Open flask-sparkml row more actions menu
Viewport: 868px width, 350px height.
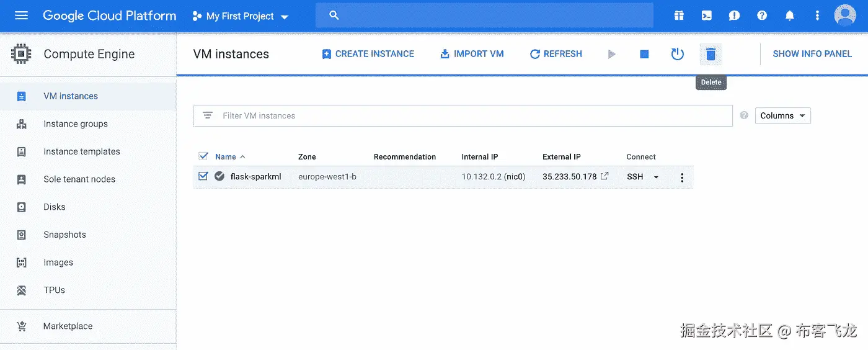[682, 177]
